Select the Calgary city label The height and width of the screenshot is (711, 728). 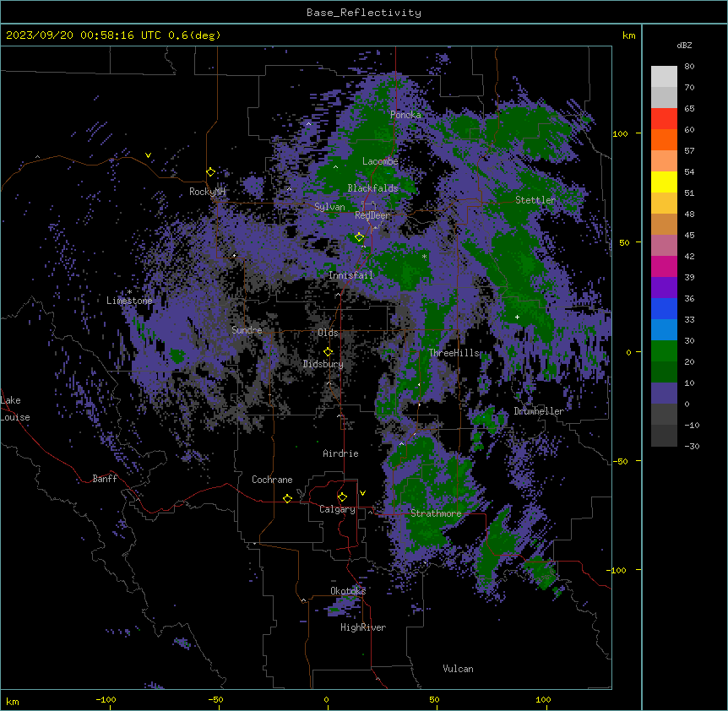pyautogui.click(x=338, y=509)
